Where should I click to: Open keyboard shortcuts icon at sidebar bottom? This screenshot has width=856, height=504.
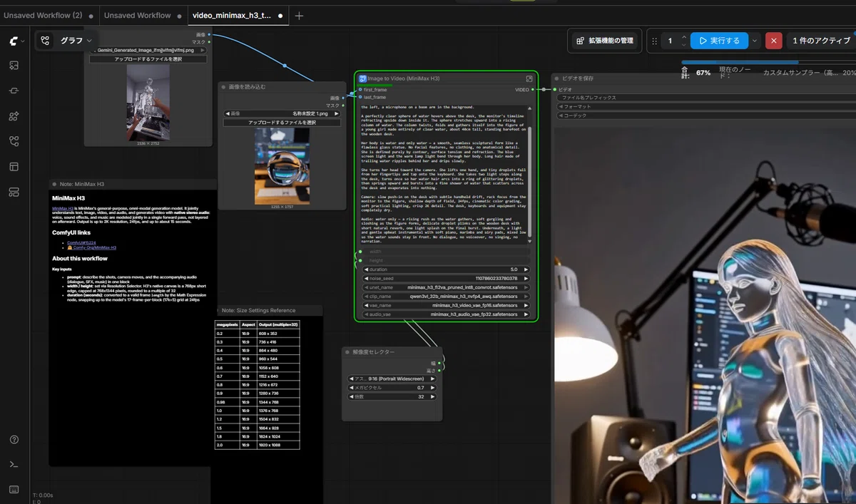(14, 489)
